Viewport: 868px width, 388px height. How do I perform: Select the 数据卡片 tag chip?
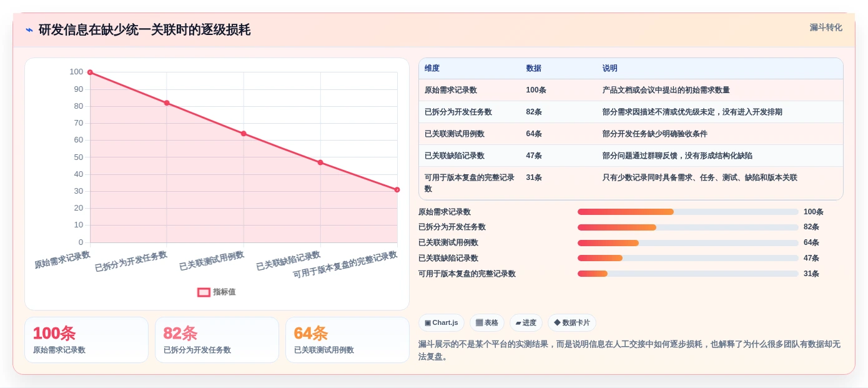click(572, 323)
